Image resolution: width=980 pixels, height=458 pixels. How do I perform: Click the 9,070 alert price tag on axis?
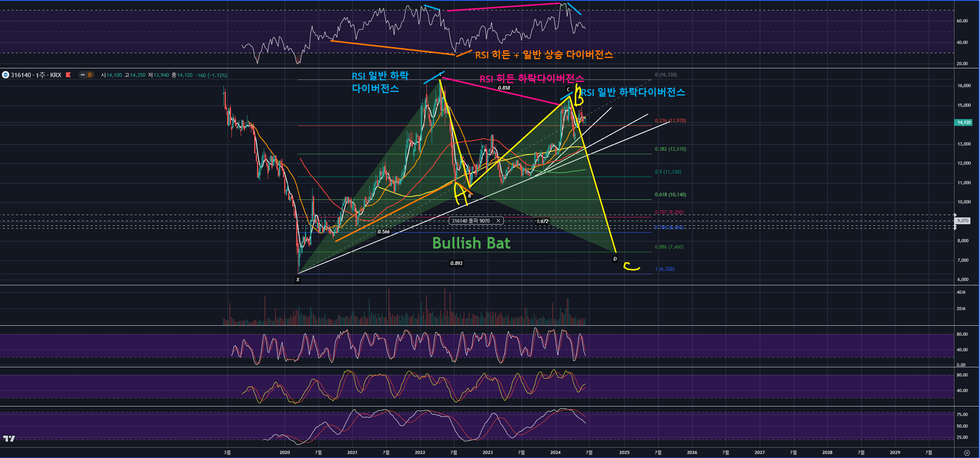click(963, 221)
